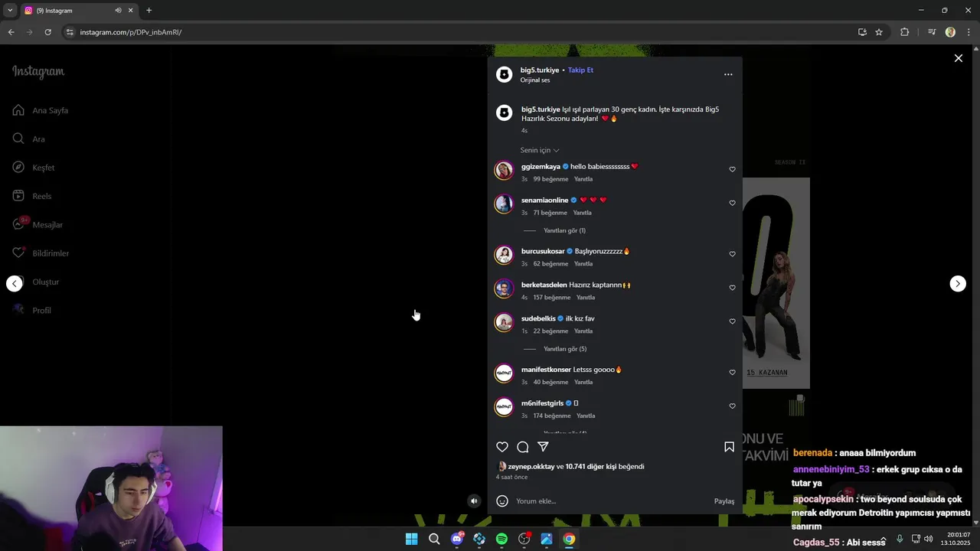Open taskbar Search
This screenshot has width=980, height=551.
[434, 539]
